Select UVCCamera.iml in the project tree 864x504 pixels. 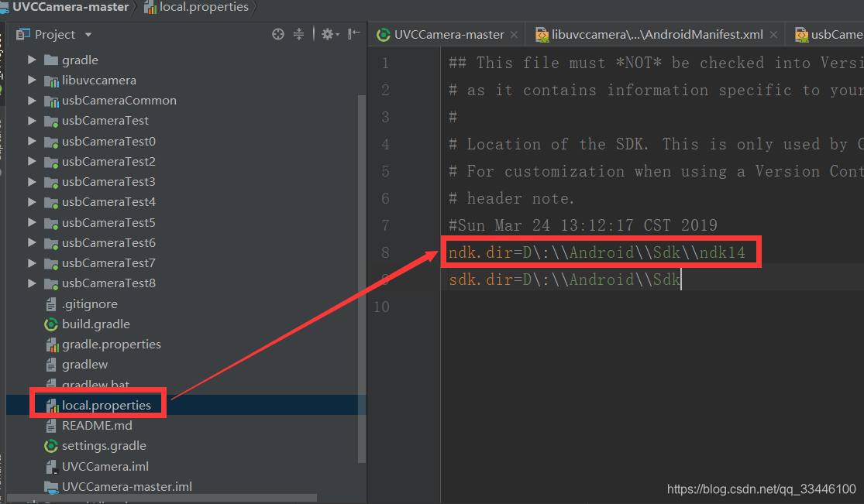105,467
